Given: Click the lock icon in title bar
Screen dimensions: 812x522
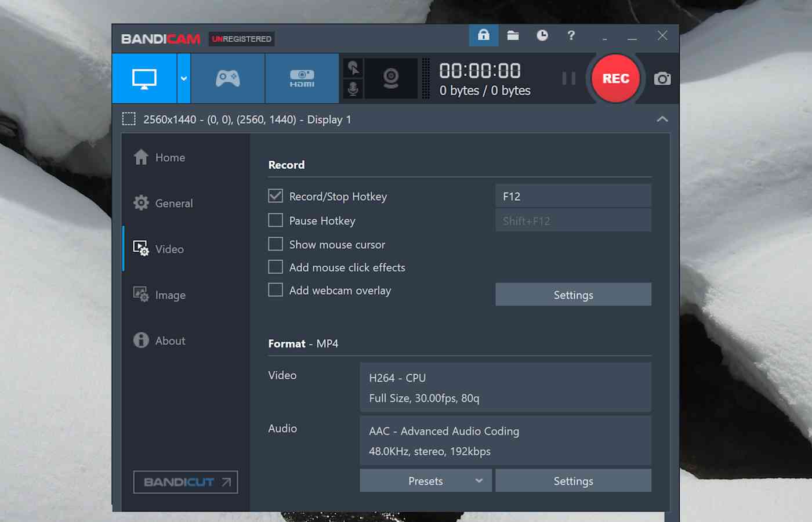Looking at the screenshot, I should coord(484,35).
